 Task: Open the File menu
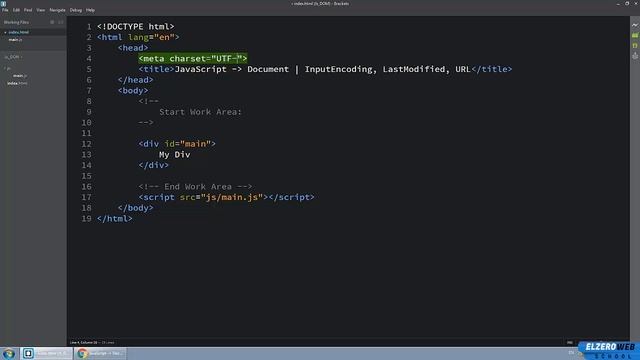pyautogui.click(x=5, y=10)
